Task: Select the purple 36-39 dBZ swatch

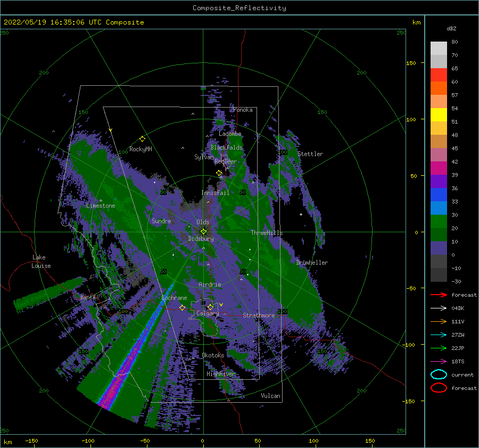Action: [x=439, y=181]
